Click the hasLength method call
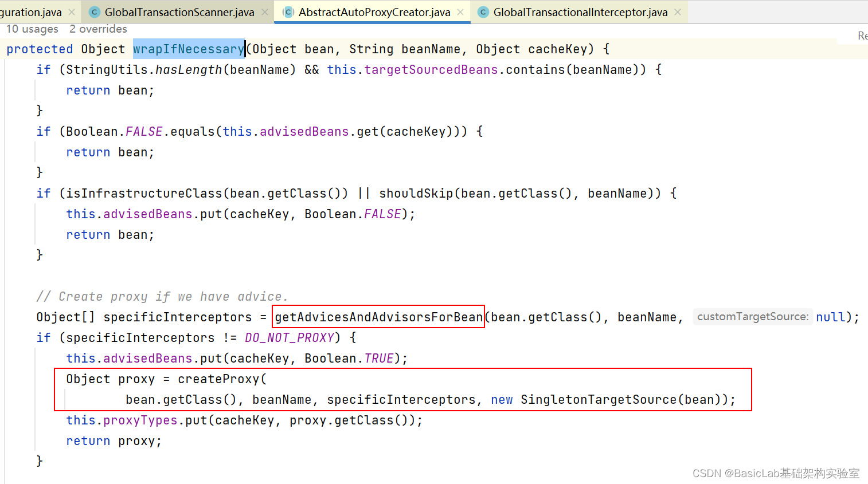868x484 pixels. 189,70
